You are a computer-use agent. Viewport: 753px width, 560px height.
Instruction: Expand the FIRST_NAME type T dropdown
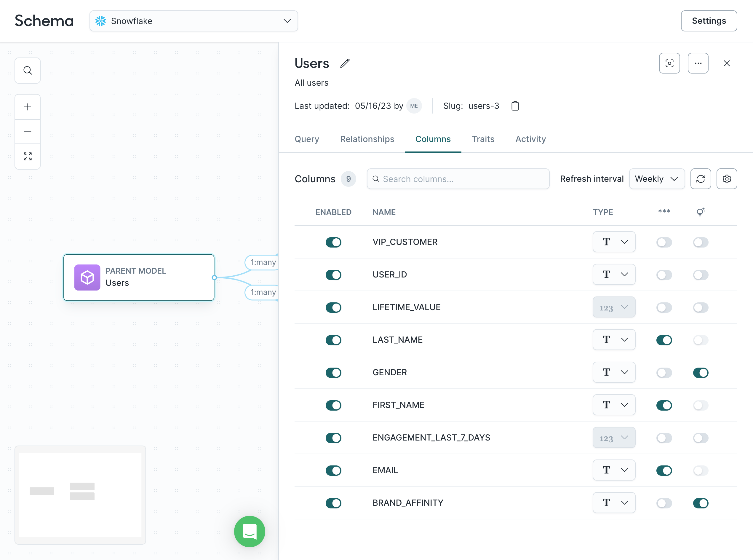click(x=614, y=405)
